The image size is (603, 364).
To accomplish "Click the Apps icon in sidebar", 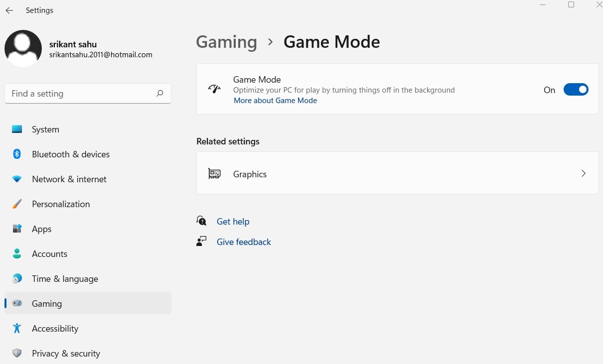I will 17,229.
